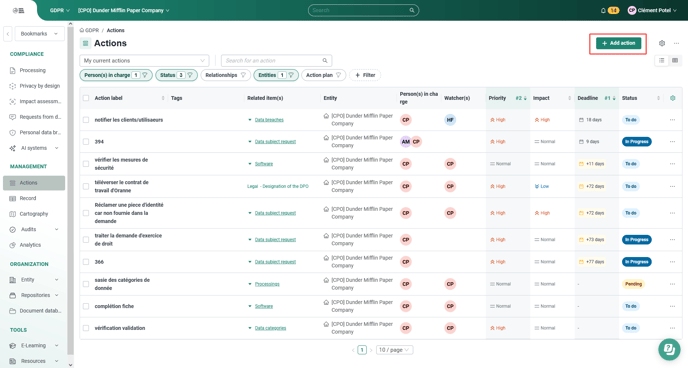688x368 pixels.
Task: Open the GDPR module dropdown
Action: point(60,11)
